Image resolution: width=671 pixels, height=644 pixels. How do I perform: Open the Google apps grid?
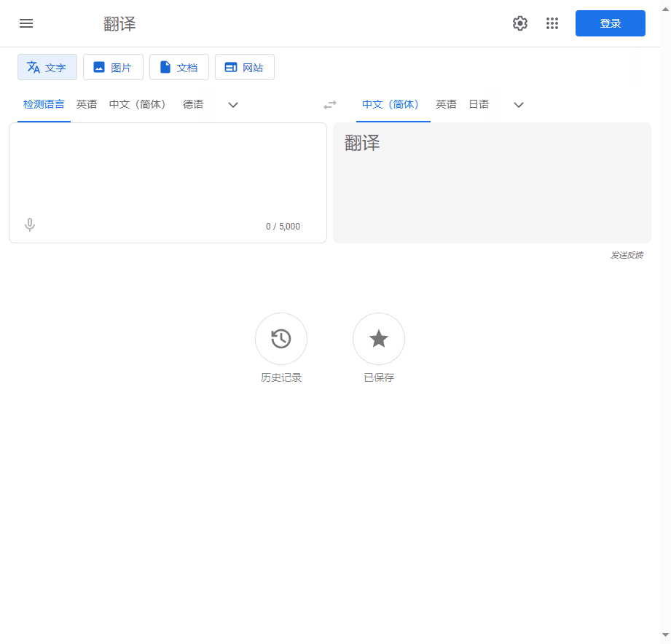coord(552,23)
